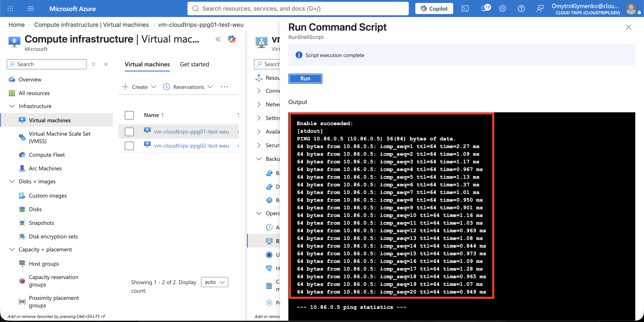Open Virtual Machine Scale Set (VMSS)

coord(59,138)
